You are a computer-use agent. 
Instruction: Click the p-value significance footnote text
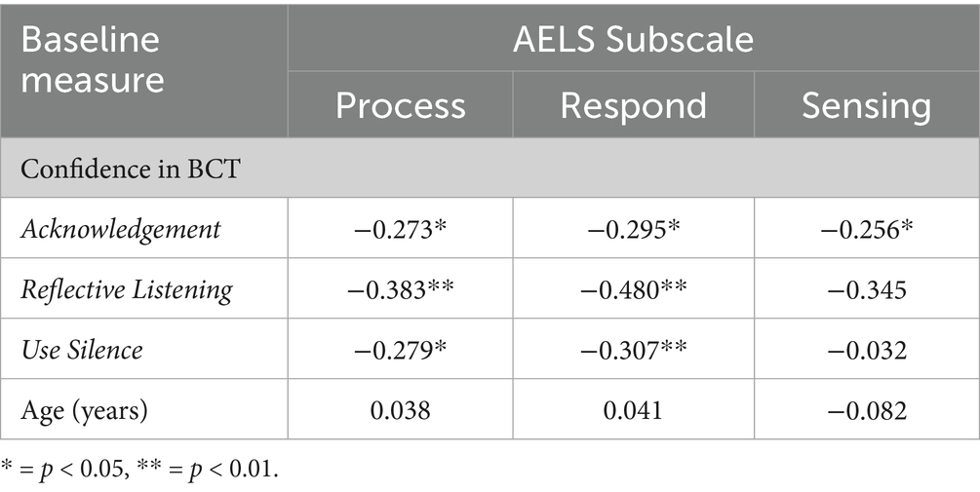tap(140, 469)
